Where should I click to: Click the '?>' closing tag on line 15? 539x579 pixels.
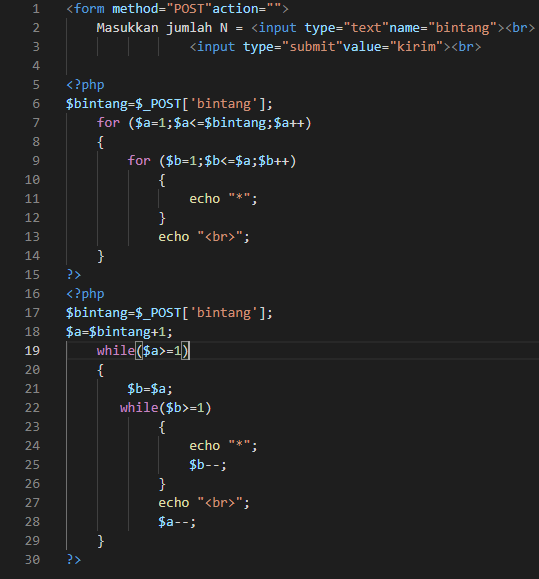[73, 275]
